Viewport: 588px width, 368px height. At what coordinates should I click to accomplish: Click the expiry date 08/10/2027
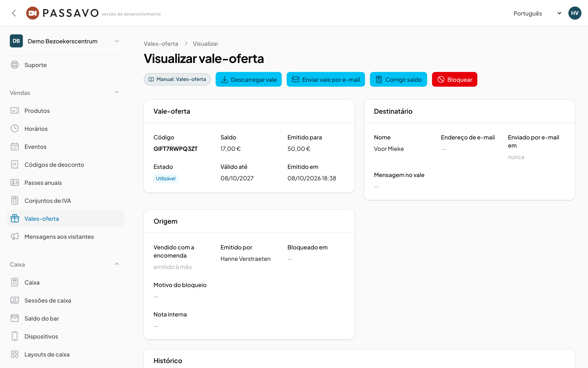[x=237, y=178]
